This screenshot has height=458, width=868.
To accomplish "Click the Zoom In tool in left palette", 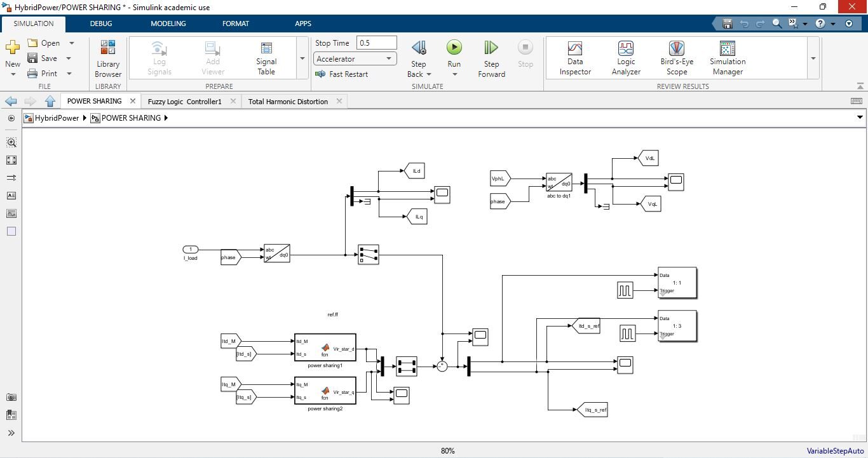I will pos(11,143).
